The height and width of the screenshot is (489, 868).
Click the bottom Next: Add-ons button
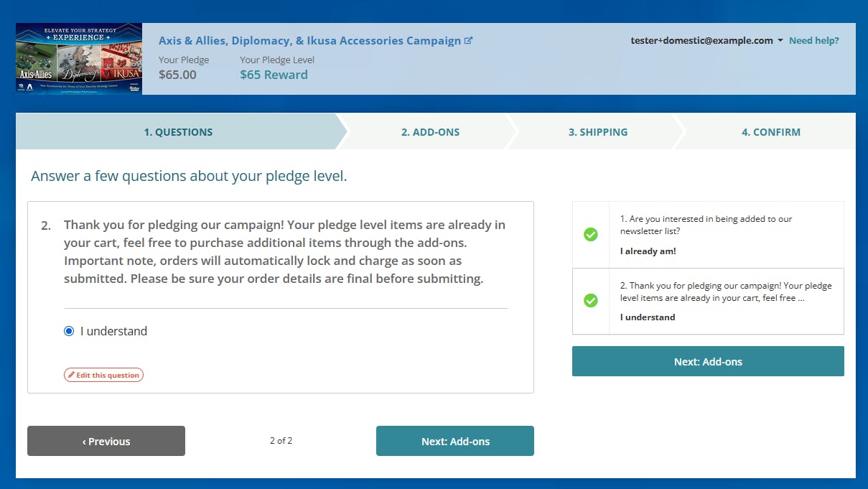point(455,441)
